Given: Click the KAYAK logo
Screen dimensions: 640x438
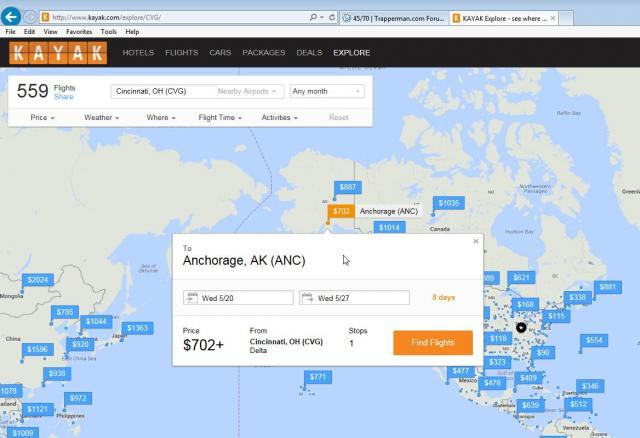Looking at the screenshot, I should pyautogui.click(x=58, y=53).
